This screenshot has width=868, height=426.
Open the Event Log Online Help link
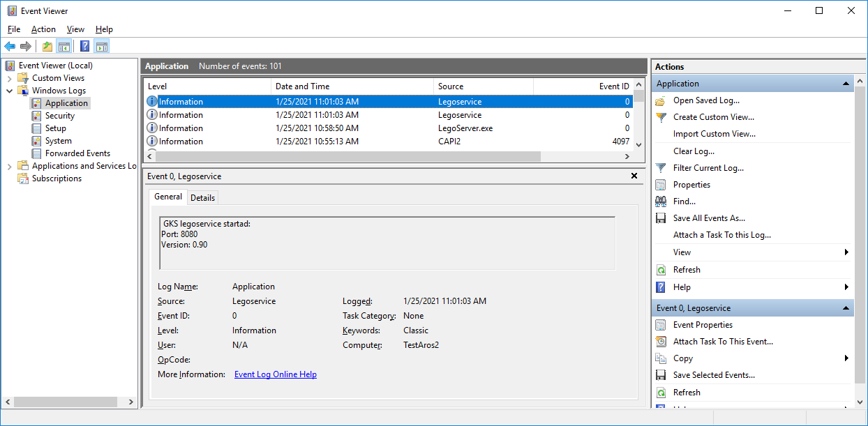[276, 374]
